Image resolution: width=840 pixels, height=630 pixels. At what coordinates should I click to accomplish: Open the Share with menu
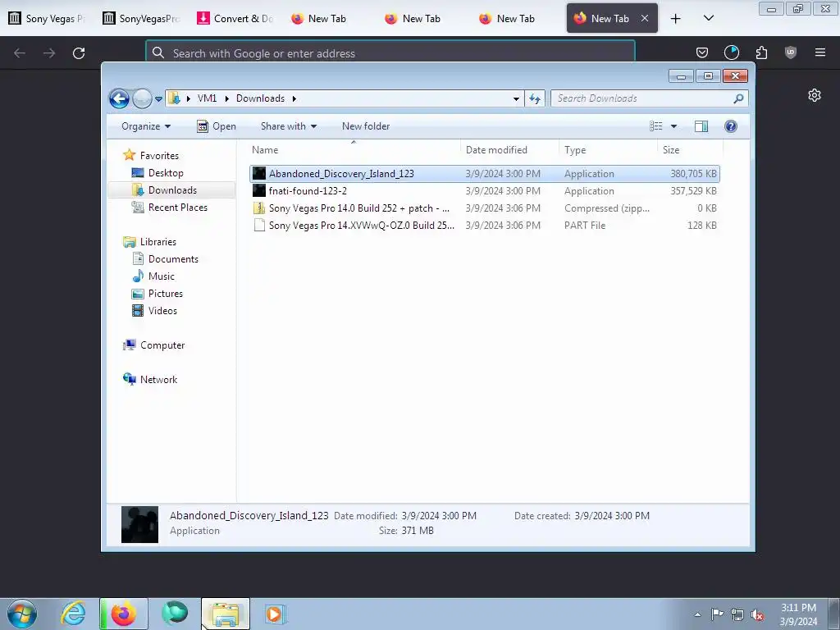click(289, 126)
